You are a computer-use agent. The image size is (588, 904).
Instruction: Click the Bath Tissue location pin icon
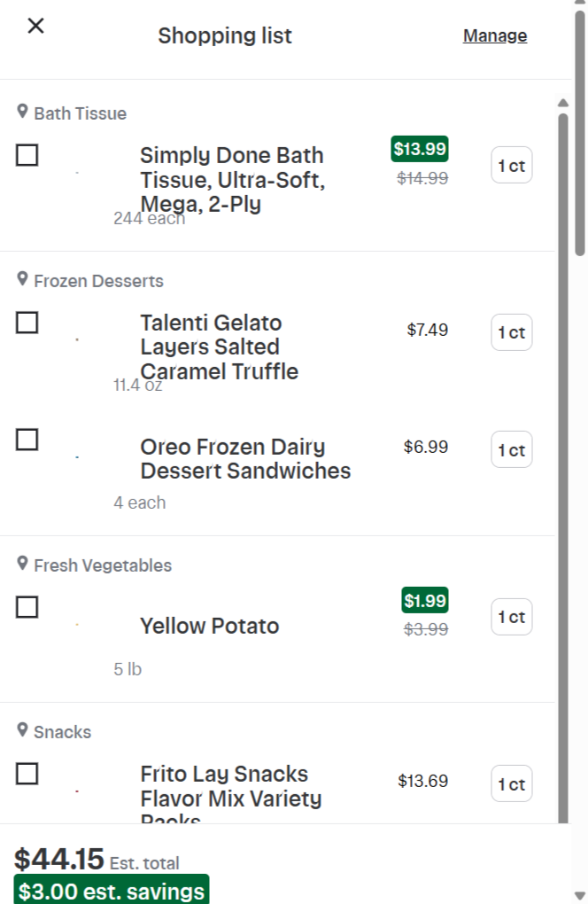point(22,112)
